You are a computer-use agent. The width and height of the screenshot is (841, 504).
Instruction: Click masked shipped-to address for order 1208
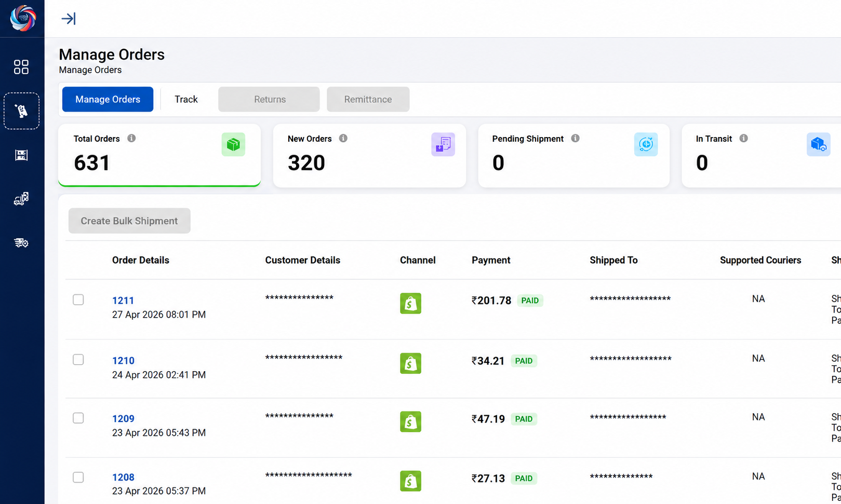click(621, 476)
